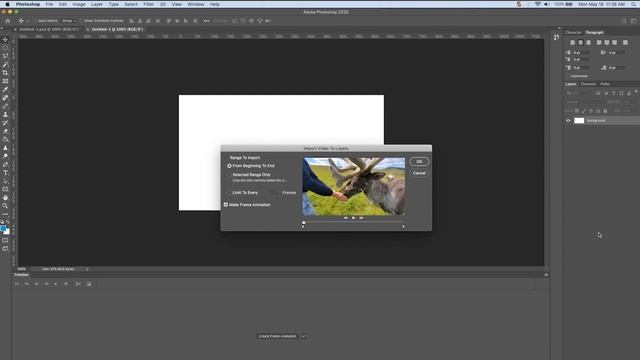Select the Eyedropper tool
This screenshot has height=360, width=640.
[5, 89]
